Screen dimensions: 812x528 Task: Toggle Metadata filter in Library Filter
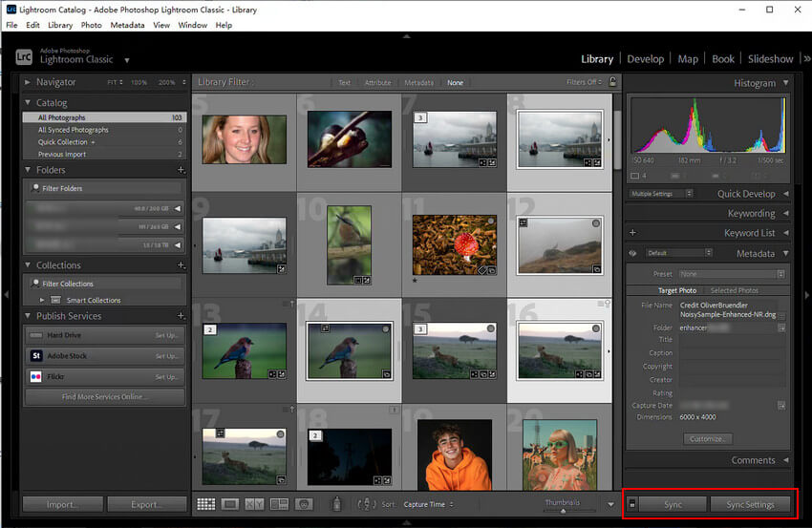(418, 82)
